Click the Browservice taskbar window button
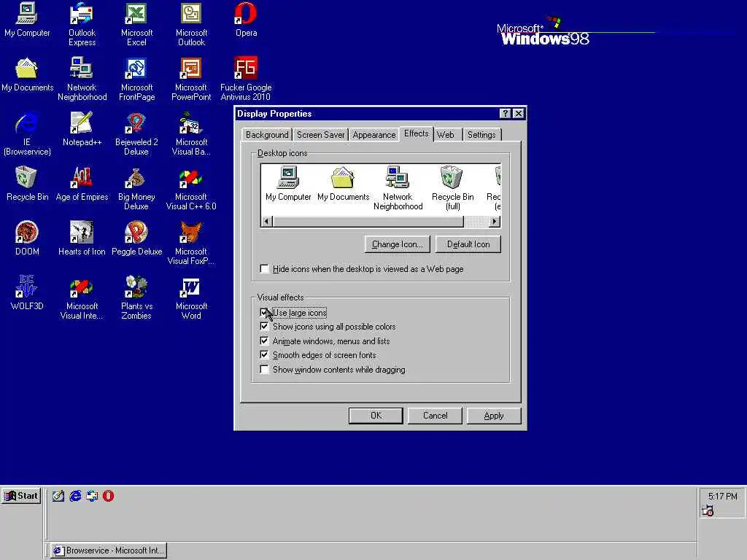The image size is (747, 560). [x=109, y=551]
